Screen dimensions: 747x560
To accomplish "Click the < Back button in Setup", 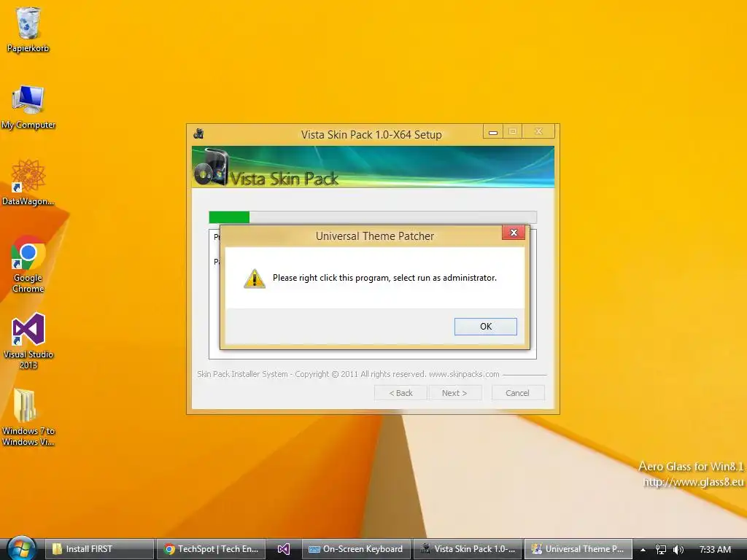I will 400,393.
